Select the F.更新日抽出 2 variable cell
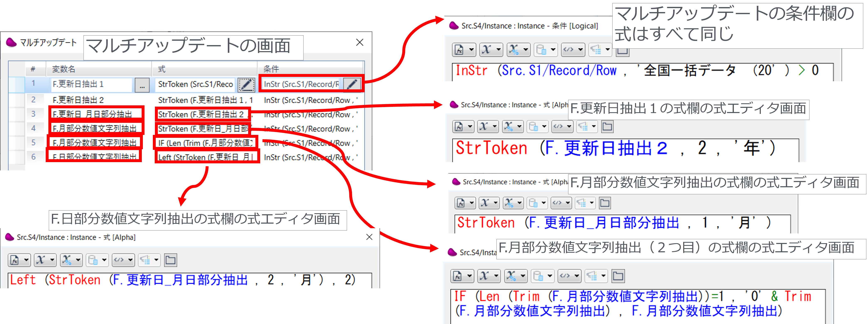868x324 pixels. click(98, 100)
